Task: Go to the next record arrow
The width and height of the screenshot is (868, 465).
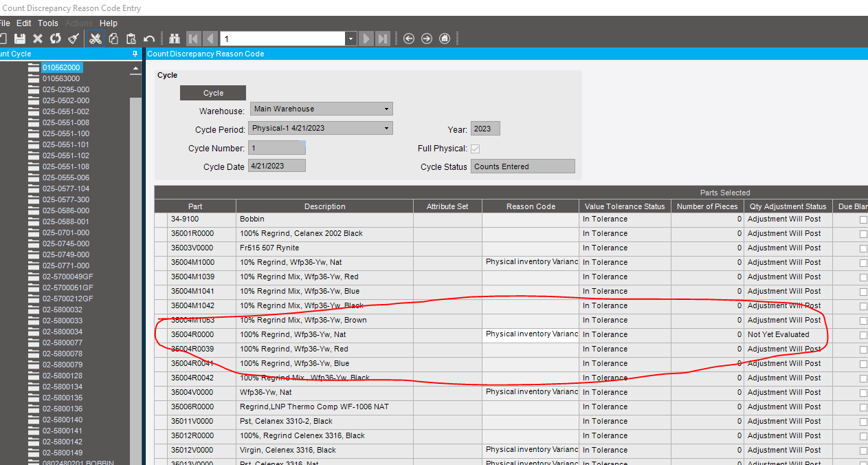Action: click(x=367, y=39)
